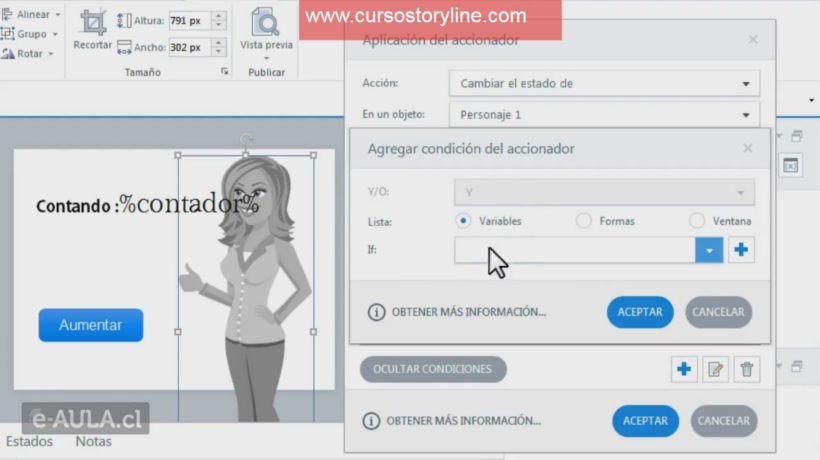Click the Altura height input field

click(x=190, y=21)
